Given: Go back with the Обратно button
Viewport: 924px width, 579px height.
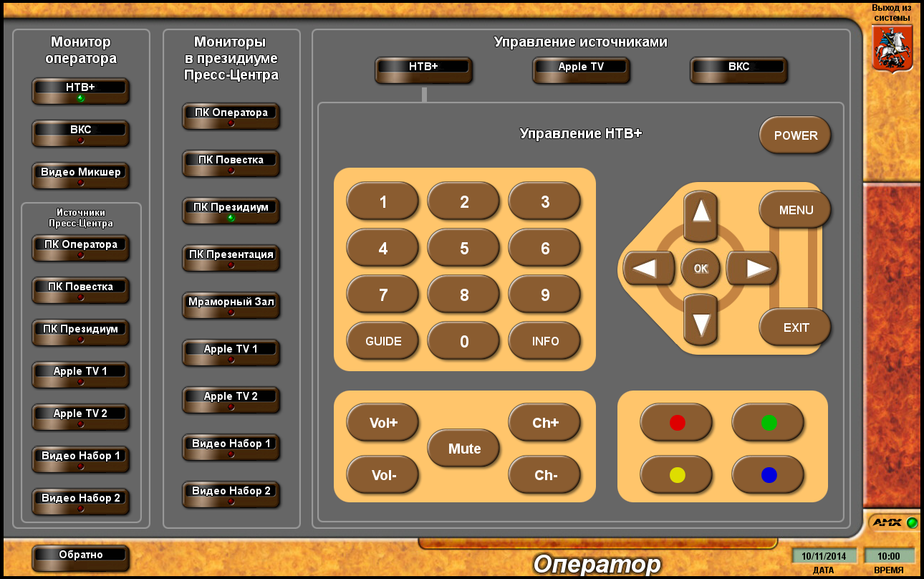Looking at the screenshot, I should (80, 558).
